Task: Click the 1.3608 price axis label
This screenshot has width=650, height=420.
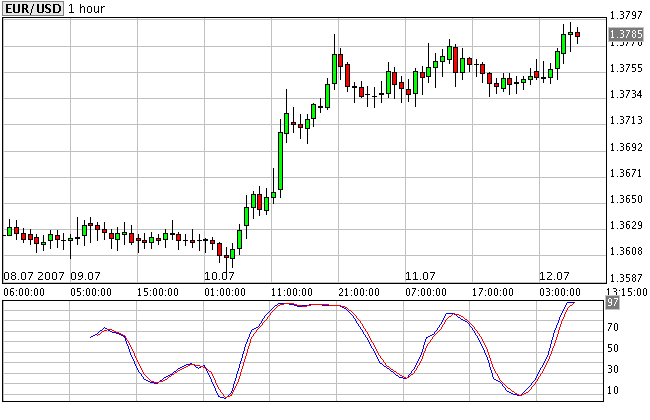Action: (626, 251)
